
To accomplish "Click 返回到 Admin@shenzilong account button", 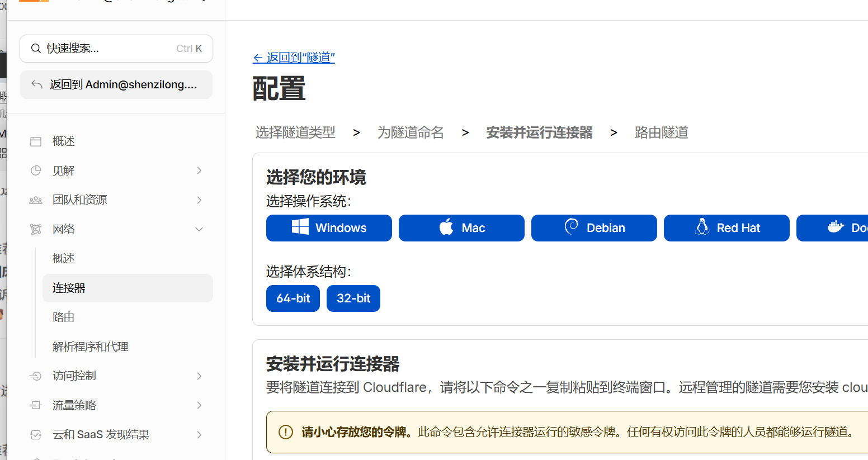I will 116,85.
